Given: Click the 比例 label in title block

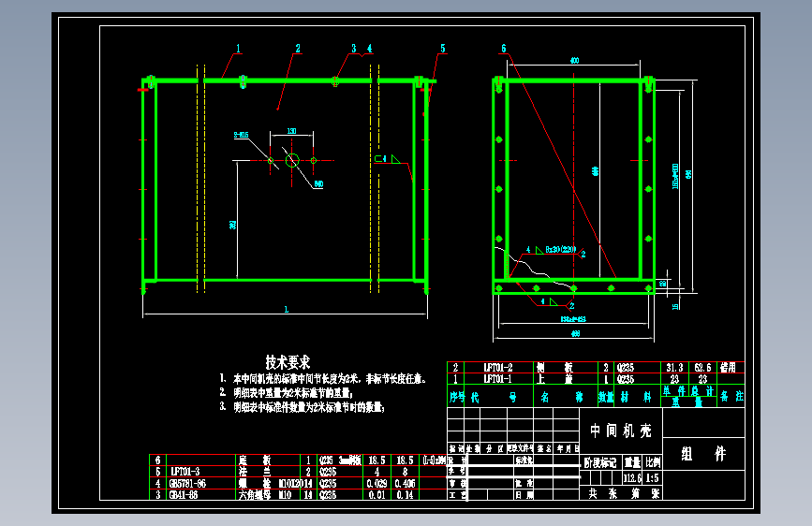Looking at the screenshot, I should tap(653, 462).
